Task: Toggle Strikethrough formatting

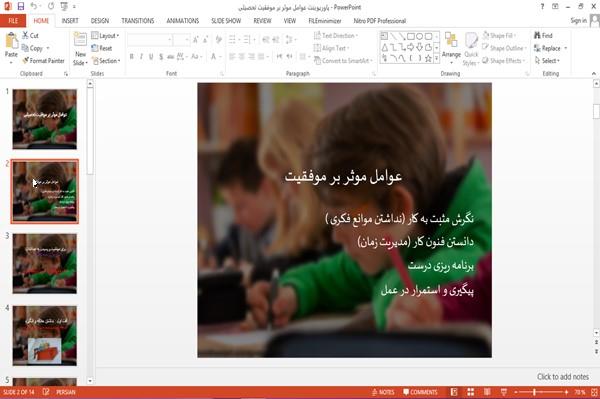Action: point(171,57)
